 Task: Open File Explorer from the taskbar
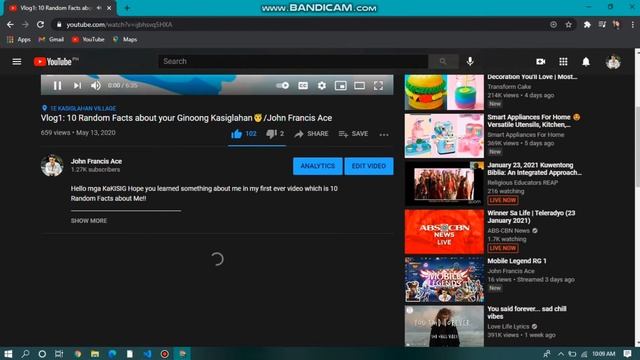(x=95, y=353)
